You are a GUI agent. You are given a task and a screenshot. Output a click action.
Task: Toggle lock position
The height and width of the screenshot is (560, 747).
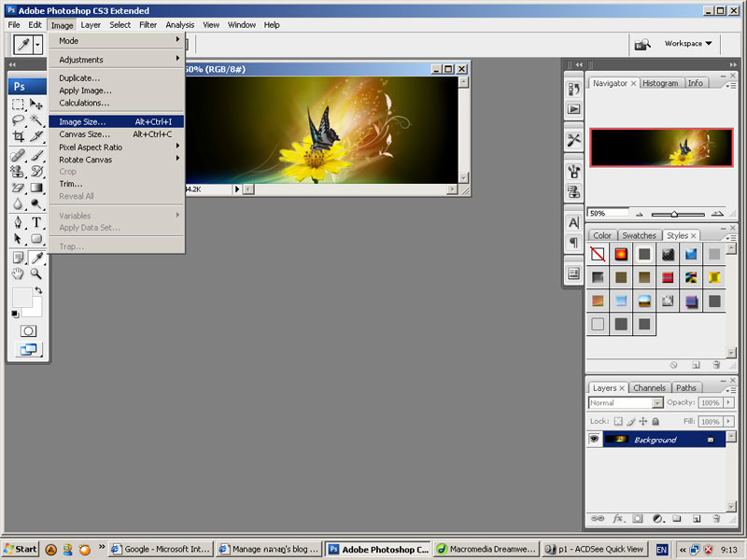(x=643, y=422)
